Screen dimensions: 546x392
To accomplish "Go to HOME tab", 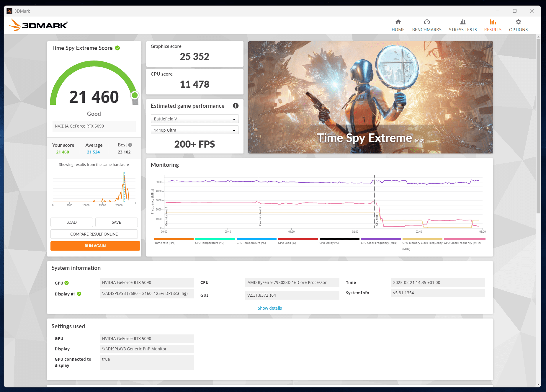I will [398, 30].
